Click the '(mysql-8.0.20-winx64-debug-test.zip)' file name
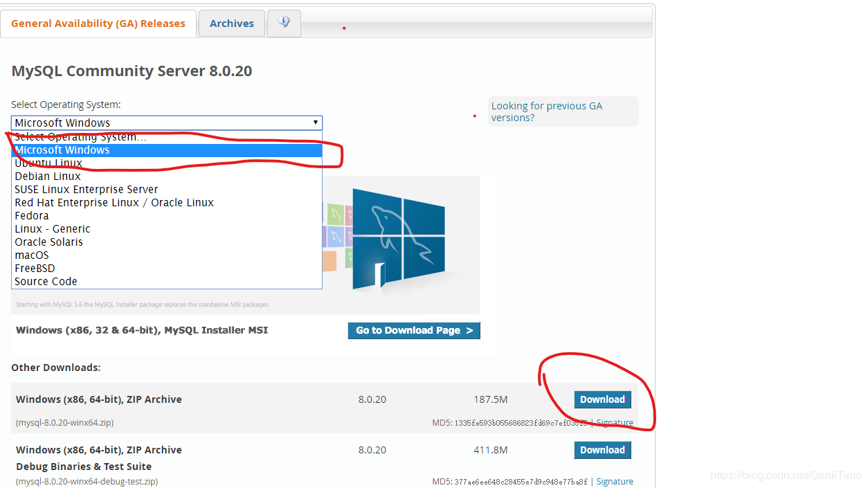 coord(87,481)
